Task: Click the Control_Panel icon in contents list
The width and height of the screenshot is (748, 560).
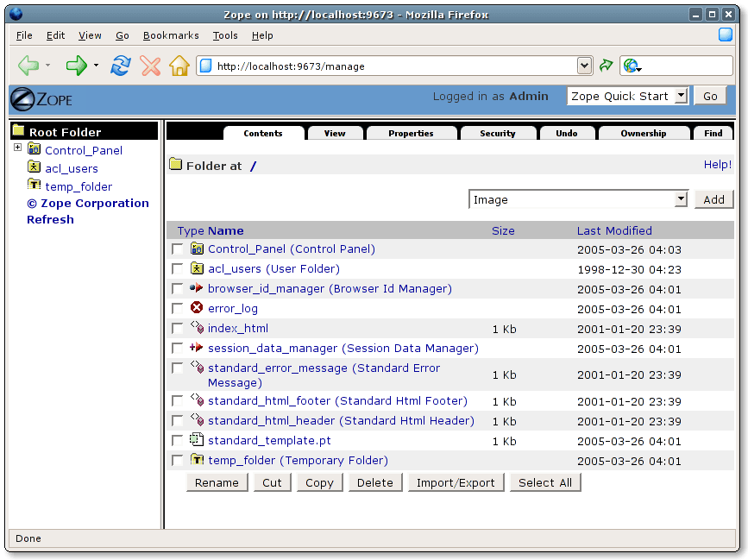Action: [x=197, y=249]
